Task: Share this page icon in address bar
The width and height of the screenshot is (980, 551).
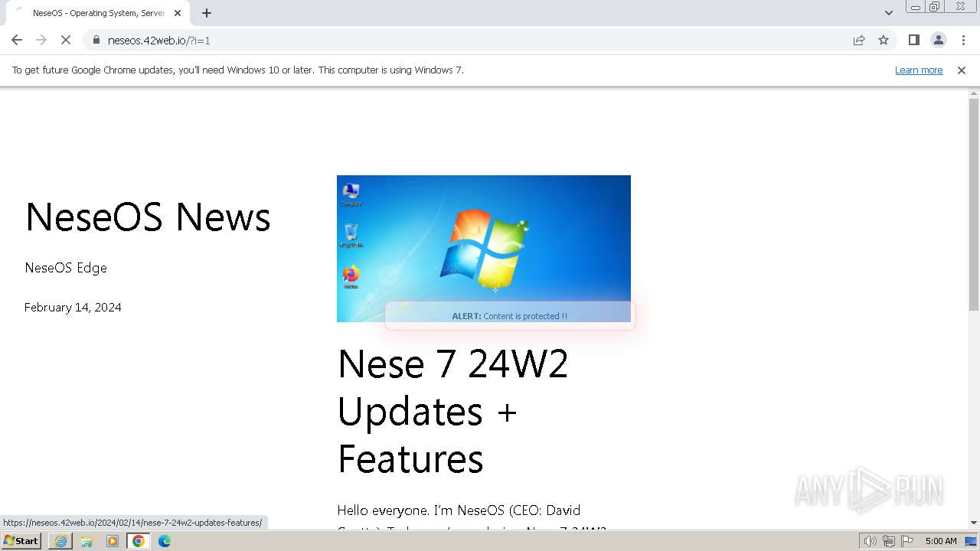Action: (859, 40)
